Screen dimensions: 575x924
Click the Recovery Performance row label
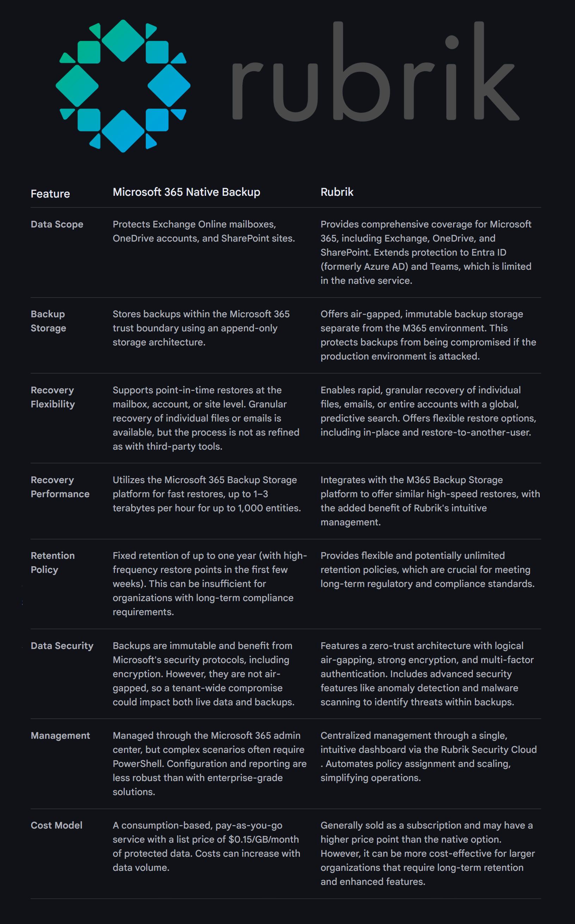[x=60, y=487]
